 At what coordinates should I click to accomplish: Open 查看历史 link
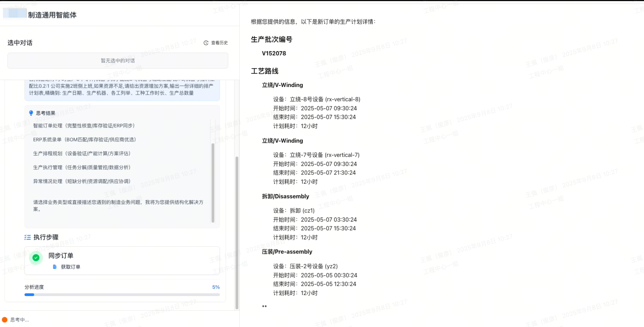pyautogui.click(x=219, y=43)
